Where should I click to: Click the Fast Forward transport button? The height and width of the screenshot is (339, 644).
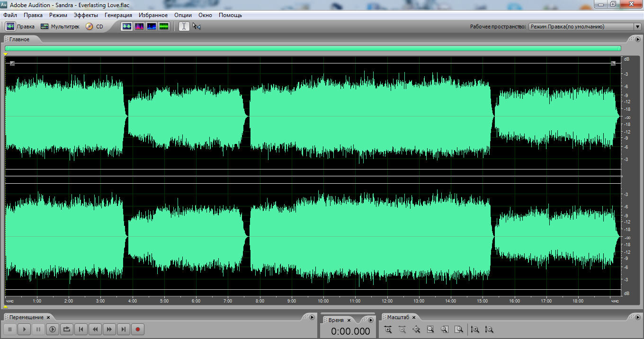point(109,329)
